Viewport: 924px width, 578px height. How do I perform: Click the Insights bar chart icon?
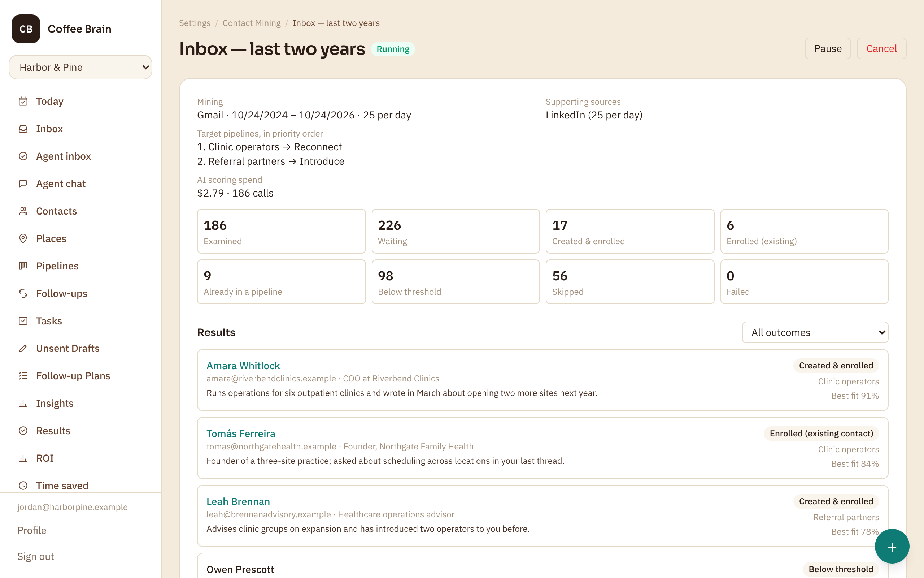tap(23, 403)
